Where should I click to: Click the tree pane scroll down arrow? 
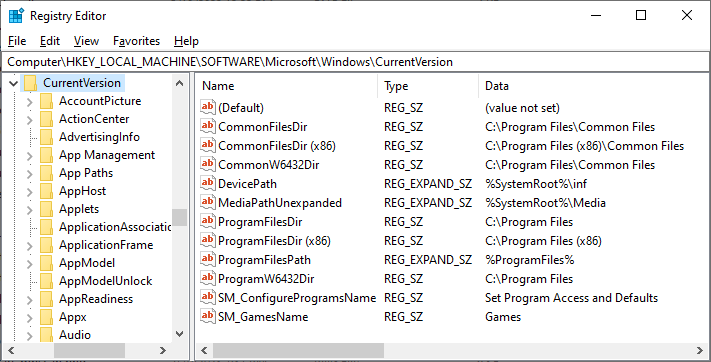180,334
